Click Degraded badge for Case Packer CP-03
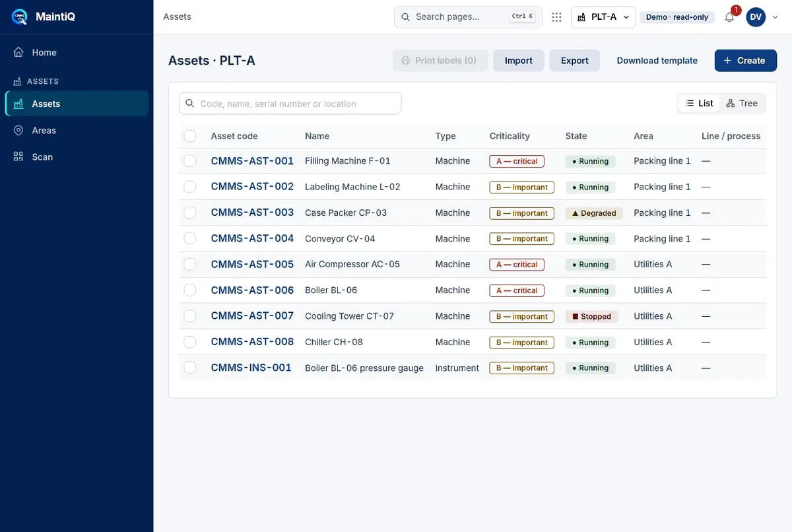Screen dimensions: 792x532 coord(594,213)
